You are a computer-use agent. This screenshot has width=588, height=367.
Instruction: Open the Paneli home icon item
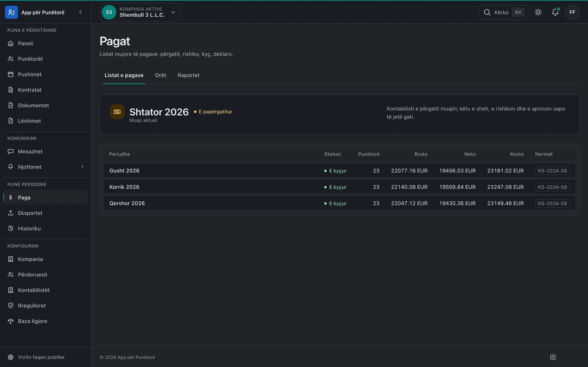tap(46, 43)
